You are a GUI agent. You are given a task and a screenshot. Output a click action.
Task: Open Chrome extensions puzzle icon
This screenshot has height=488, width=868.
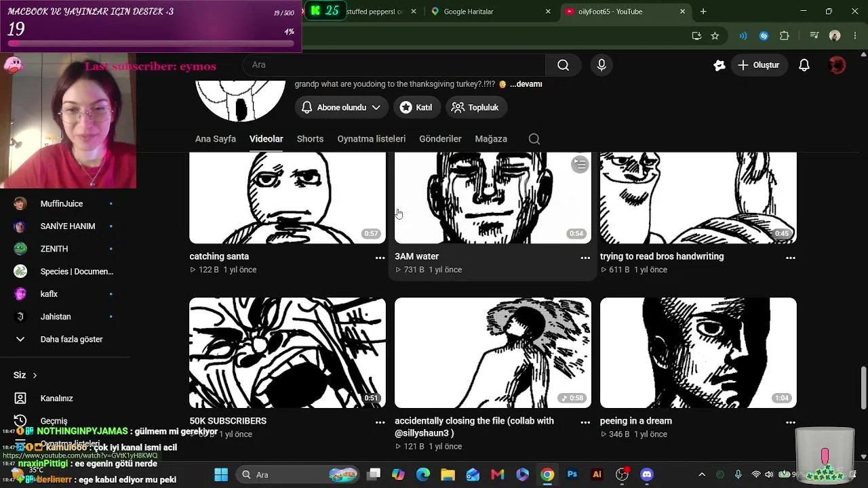pyautogui.click(x=785, y=36)
